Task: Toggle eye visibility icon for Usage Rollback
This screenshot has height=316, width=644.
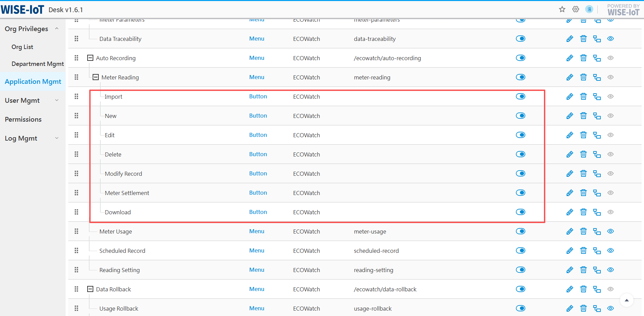Action: (x=610, y=309)
